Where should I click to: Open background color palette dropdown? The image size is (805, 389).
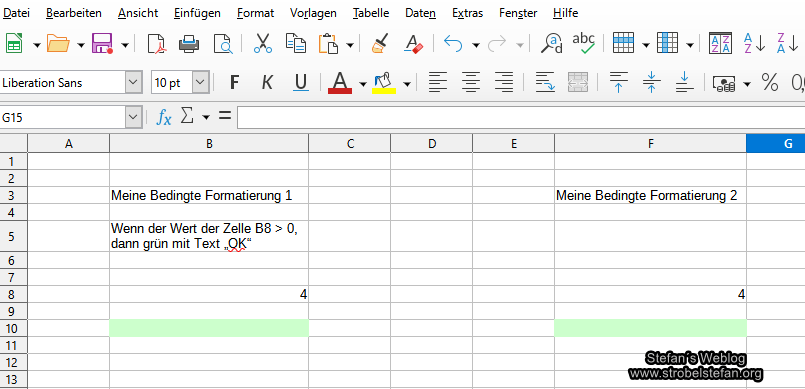coord(407,84)
